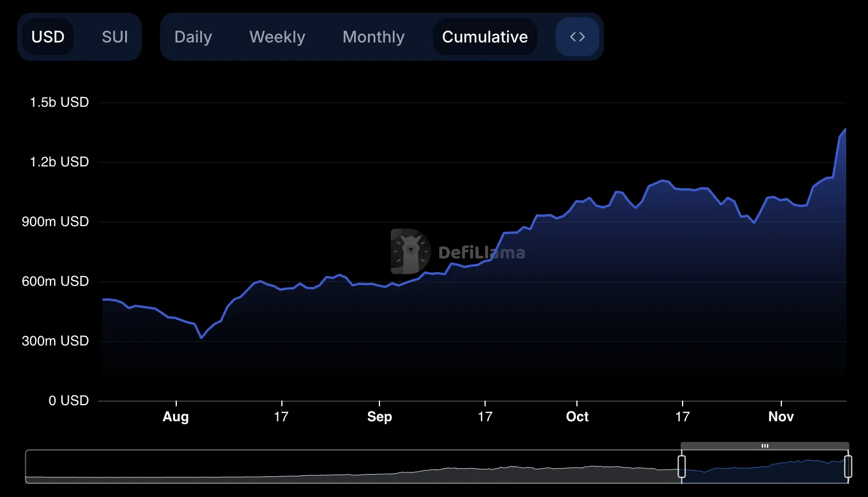Open the embed code icon button
This screenshot has width=868, height=497.
(578, 37)
